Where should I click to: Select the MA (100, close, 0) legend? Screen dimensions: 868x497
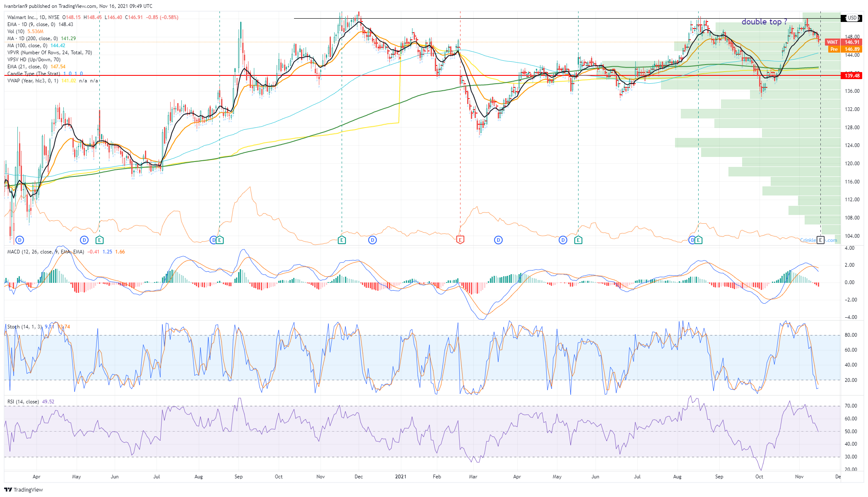36,46
